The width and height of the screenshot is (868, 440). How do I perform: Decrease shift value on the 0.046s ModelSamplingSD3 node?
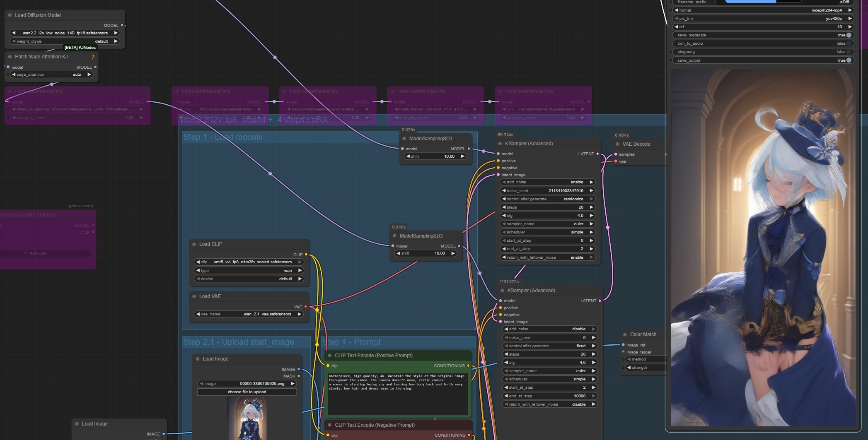pyautogui.click(x=398, y=253)
